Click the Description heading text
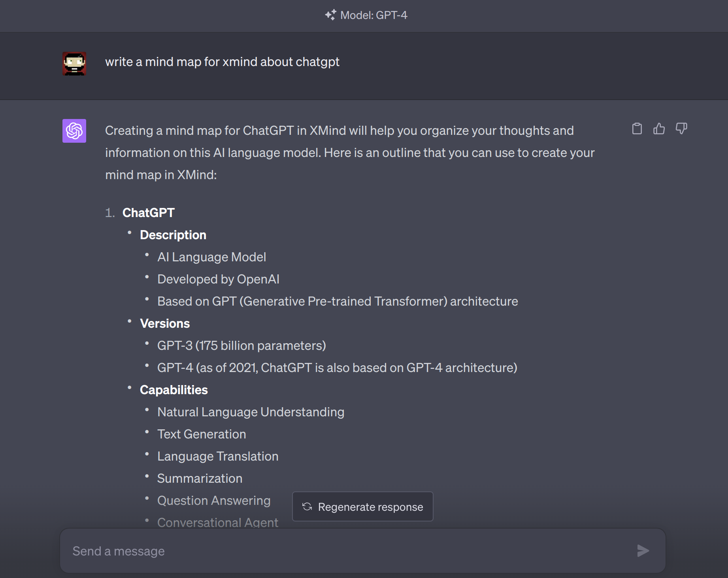The image size is (728, 578). pos(173,234)
